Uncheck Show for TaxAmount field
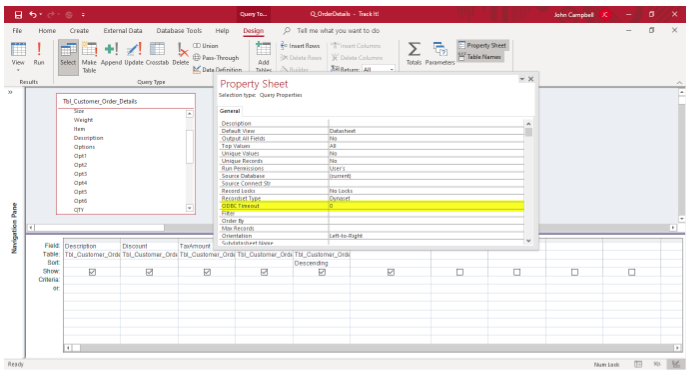The image size is (694, 376). pos(207,272)
